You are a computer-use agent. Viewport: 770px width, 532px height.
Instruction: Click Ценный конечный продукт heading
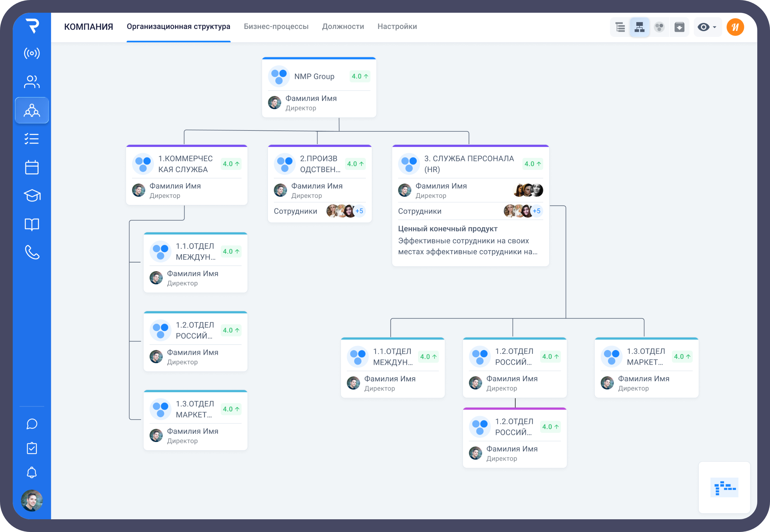[x=448, y=229]
